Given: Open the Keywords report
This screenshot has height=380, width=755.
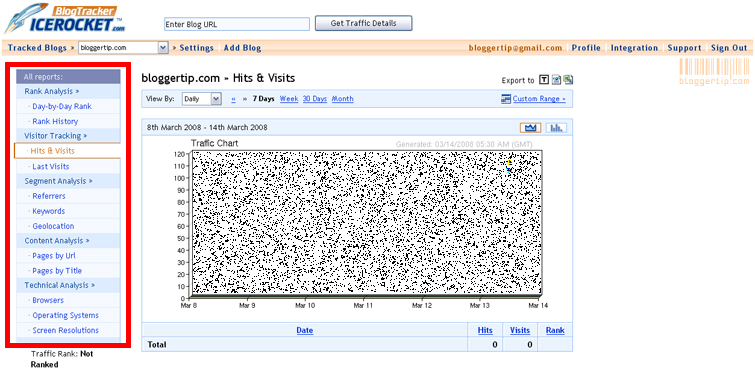Looking at the screenshot, I should (x=49, y=211).
